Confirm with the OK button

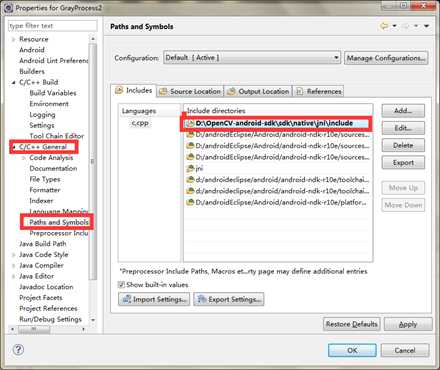click(352, 350)
